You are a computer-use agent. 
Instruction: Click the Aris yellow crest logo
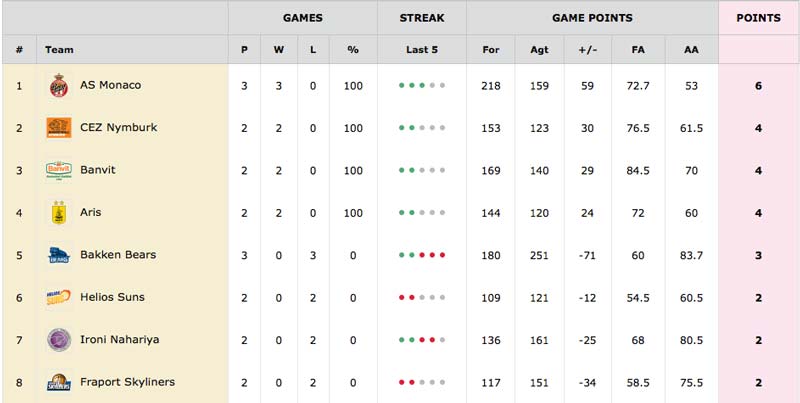[x=59, y=212]
